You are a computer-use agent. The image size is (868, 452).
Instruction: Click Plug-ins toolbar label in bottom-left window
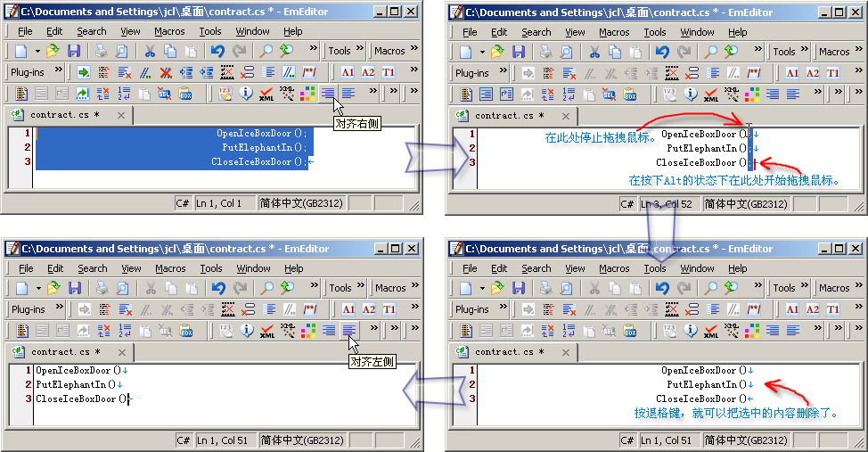coord(29,309)
